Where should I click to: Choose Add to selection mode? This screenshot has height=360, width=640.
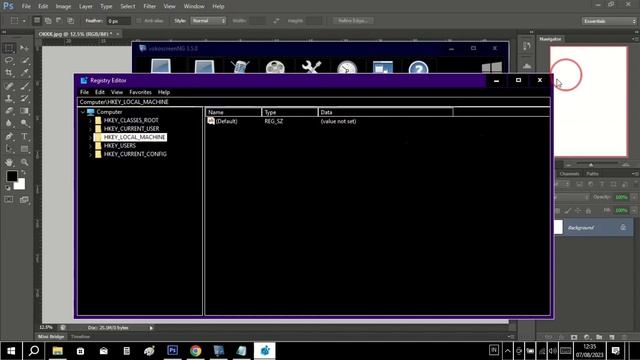tap(48, 20)
